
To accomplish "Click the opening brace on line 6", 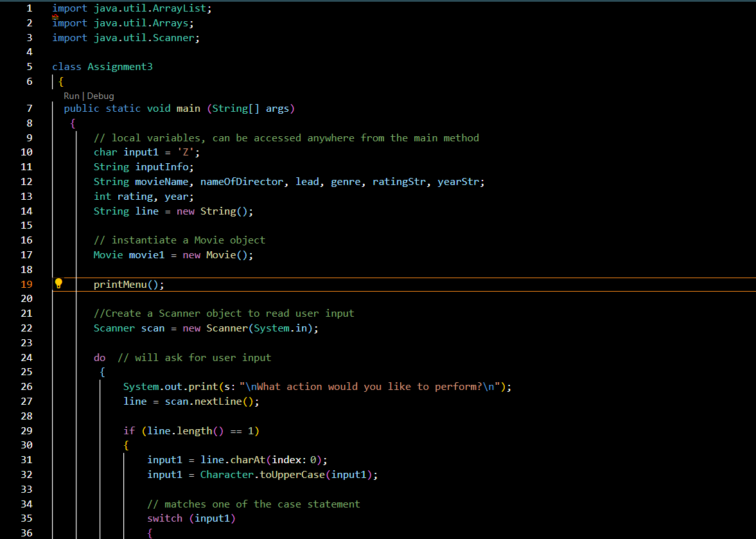I will pos(60,82).
